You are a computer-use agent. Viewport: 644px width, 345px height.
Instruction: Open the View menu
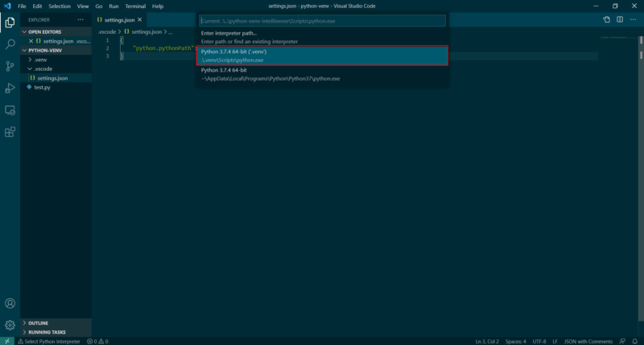click(x=83, y=6)
